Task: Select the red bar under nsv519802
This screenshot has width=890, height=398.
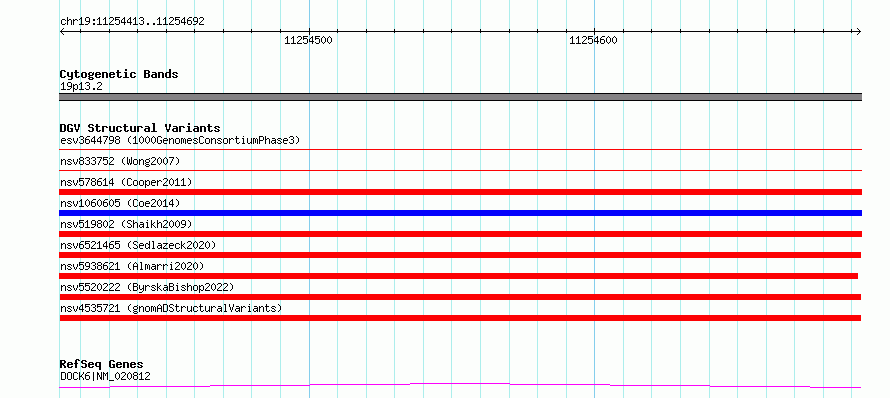Action: (x=460, y=234)
